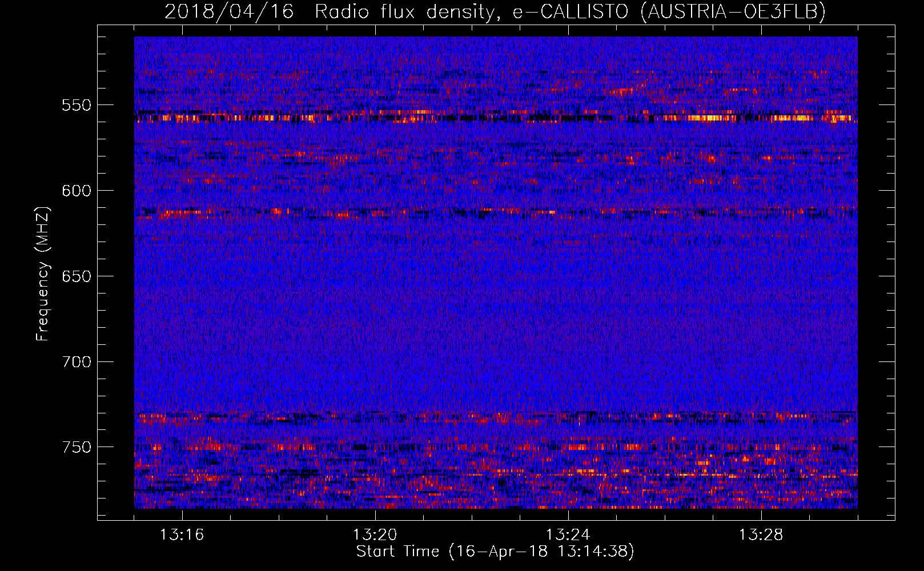This screenshot has height=571, width=924.
Task: Click the plot title showing e-CALLISTO AUSTRIA-OE3FLB
Action: 495,11
